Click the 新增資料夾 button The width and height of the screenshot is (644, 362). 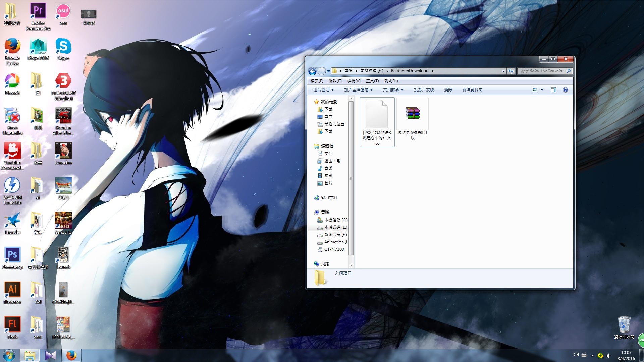472,90
